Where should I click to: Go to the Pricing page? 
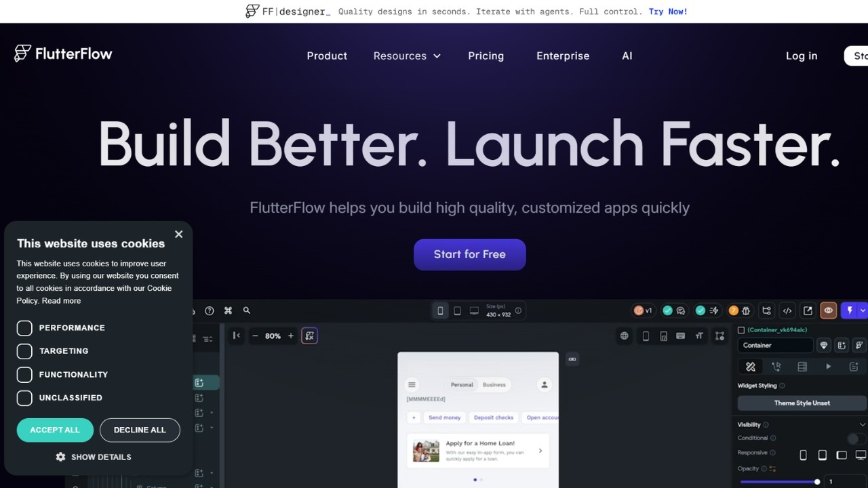pos(486,56)
